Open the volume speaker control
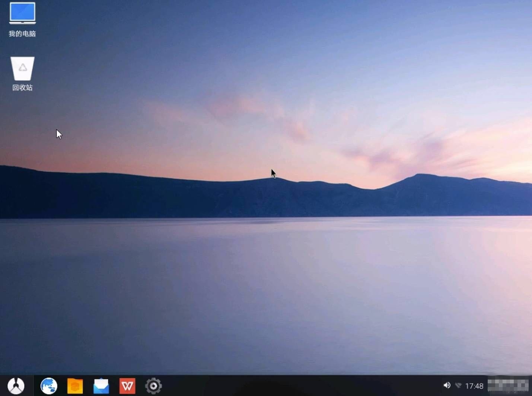This screenshot has height=396, width=532. point(447,386)
